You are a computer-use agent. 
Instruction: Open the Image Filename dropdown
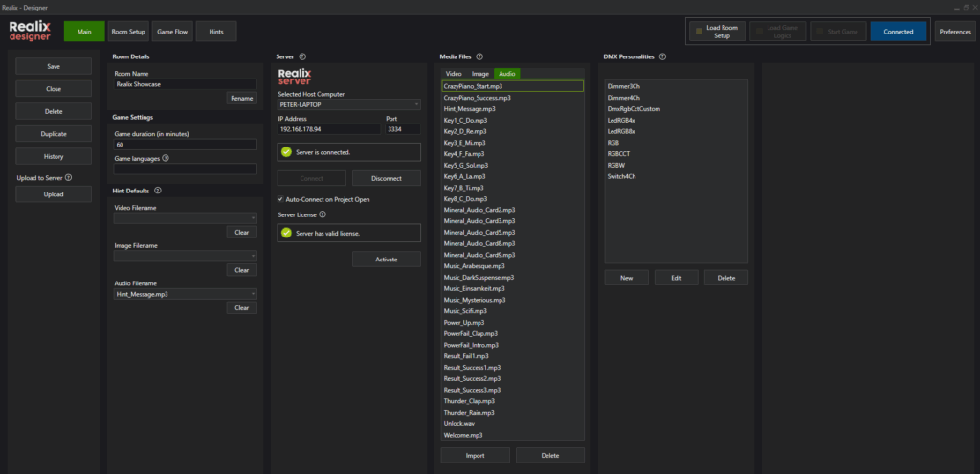[185, 256]
